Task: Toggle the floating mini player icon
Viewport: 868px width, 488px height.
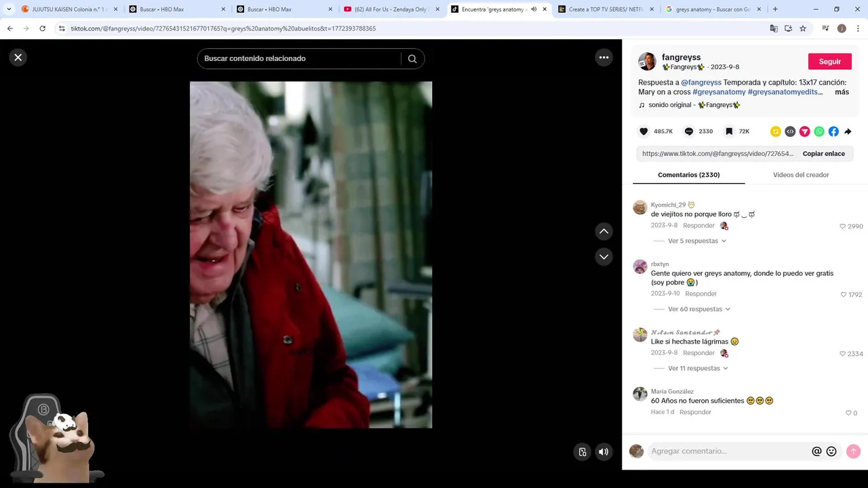Action: (583, 452)
